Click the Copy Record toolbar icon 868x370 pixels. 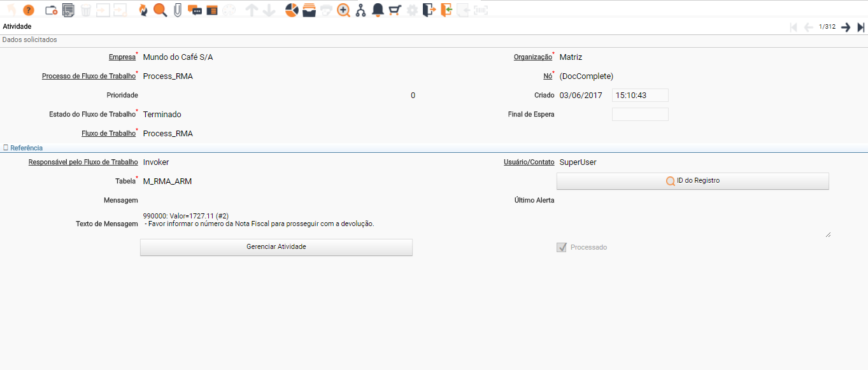pos(68,10)
